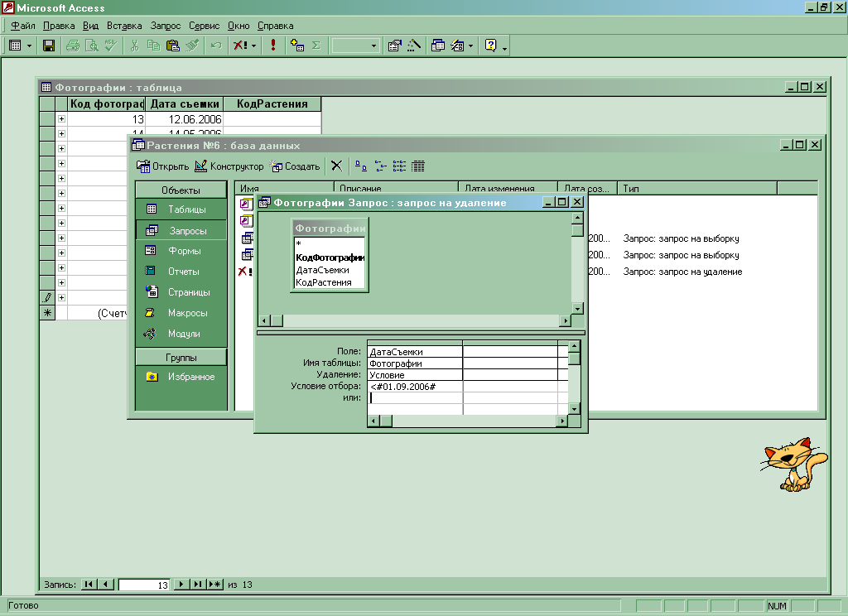Click the Undo arrow icon
848x616 pixels.
click(216, 46)
